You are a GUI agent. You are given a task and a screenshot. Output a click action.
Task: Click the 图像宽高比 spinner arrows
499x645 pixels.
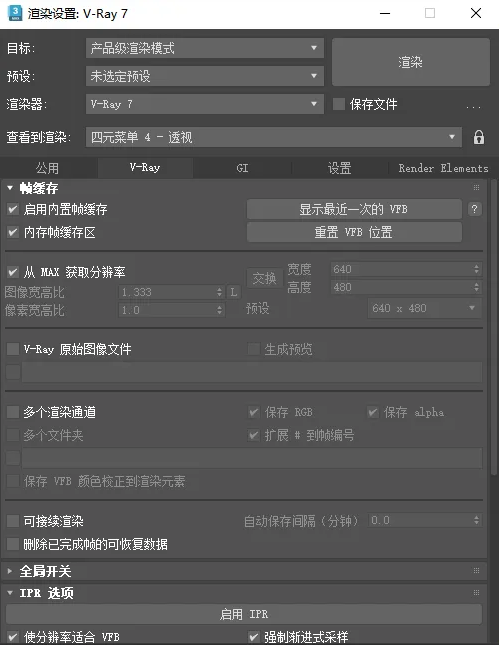click(x=220, y=292)
